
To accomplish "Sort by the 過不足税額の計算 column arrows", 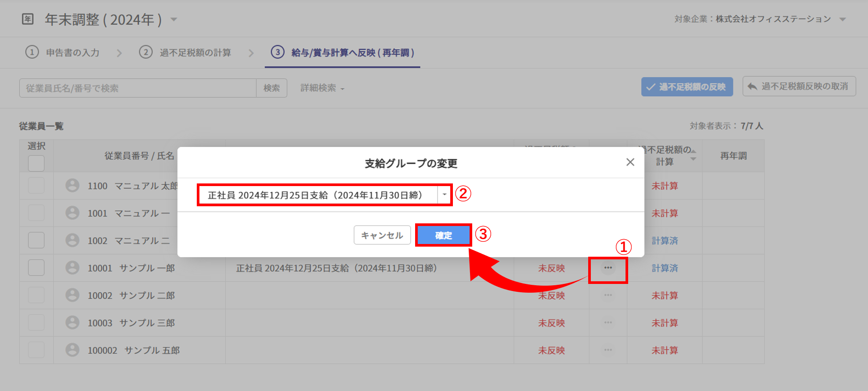I will coord(693,155).
